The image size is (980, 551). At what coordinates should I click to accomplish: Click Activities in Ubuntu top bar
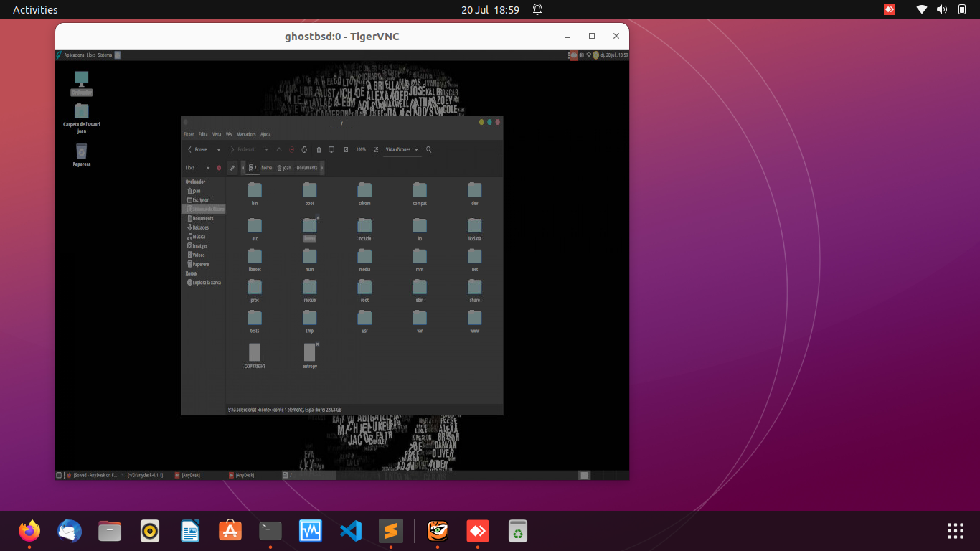point(35,10)
